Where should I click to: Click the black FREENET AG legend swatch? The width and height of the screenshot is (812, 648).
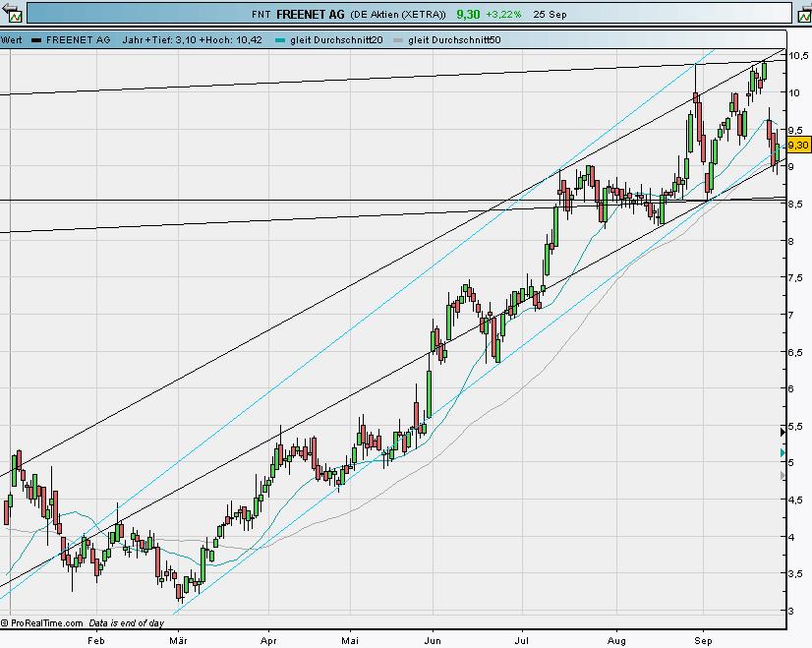pos(36,40)
